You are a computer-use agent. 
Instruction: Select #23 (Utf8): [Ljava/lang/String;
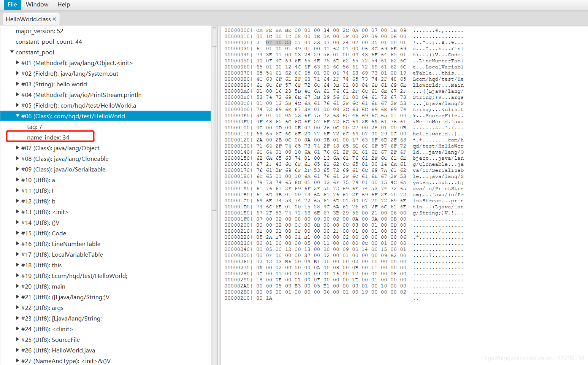62,318
